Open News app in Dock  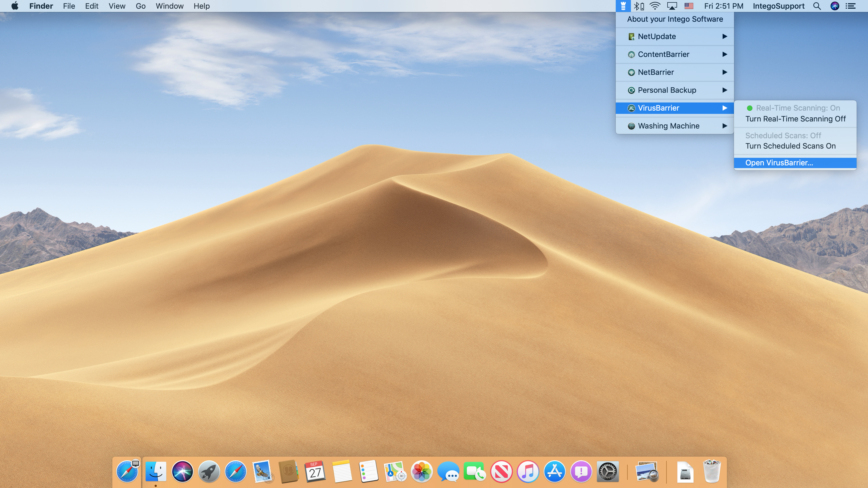point(501,471)
